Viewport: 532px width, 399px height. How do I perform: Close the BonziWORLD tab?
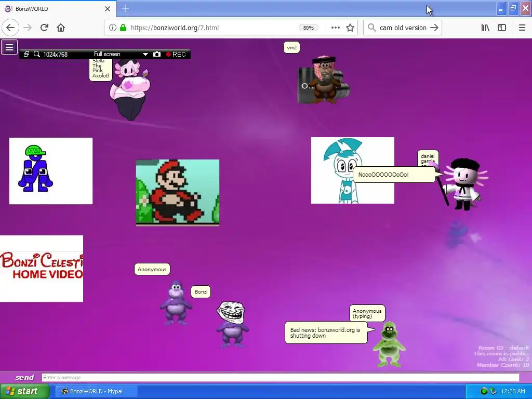point(108,9)
